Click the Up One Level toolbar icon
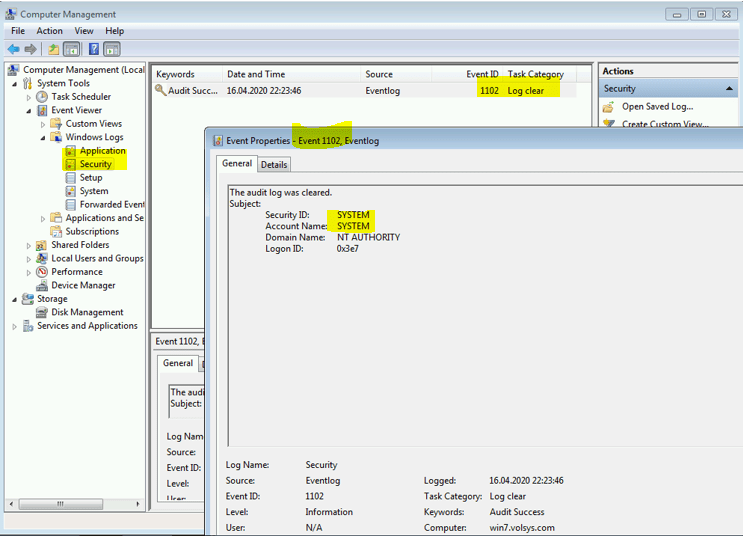Screen dimensions: 743x537 (x=54, y=49)
